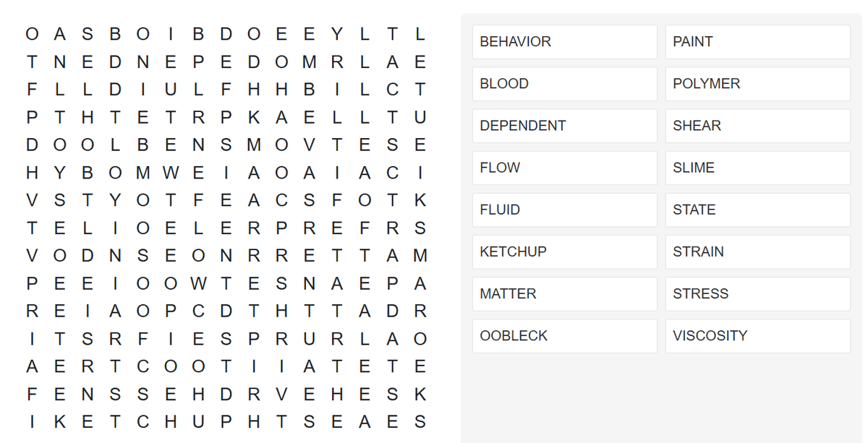Select STRAIN from the word list
Viewport: 868px width, 443px height.
757,251
